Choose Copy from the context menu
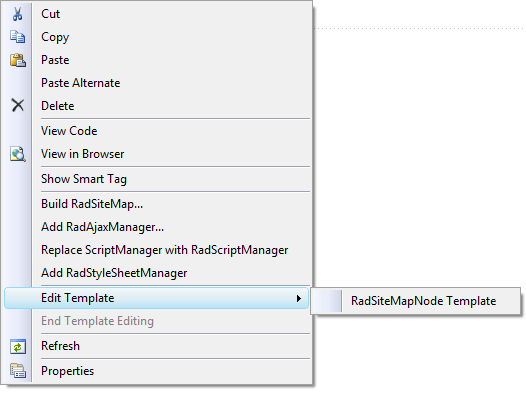Viewport: 526px width, 395px height. point(156,37)
